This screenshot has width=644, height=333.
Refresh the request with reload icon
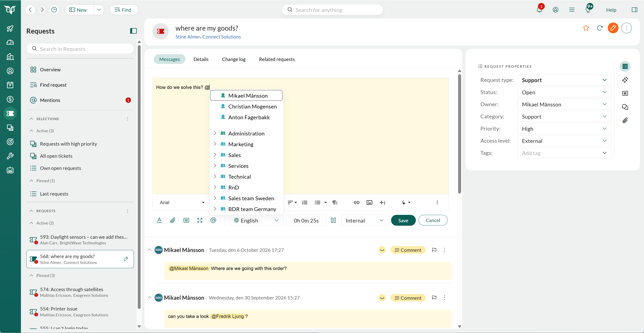(x=600, y=28)
